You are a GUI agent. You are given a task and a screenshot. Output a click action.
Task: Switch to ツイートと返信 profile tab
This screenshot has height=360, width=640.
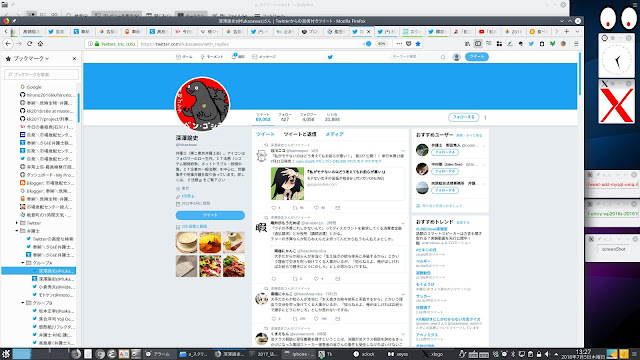tap(300, 134)
